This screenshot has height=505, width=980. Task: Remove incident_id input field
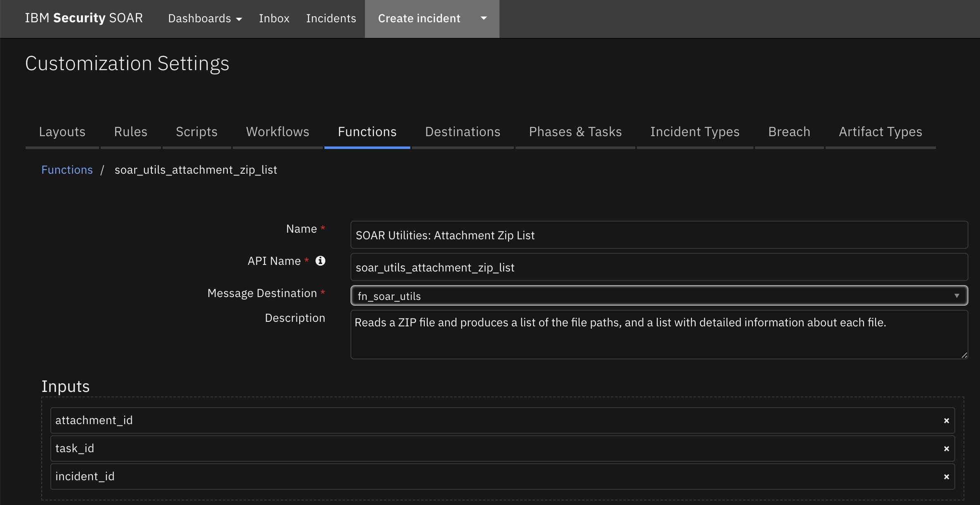(947, 477)
